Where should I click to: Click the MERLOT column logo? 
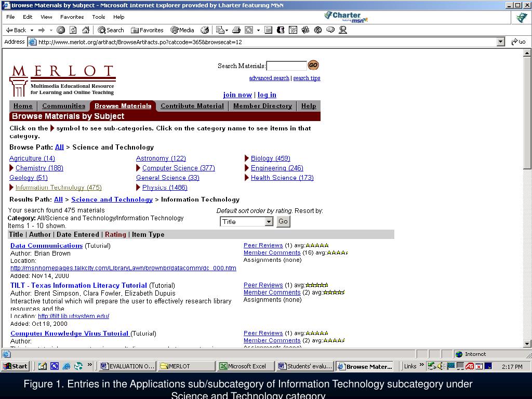click(x=18, y=87)
